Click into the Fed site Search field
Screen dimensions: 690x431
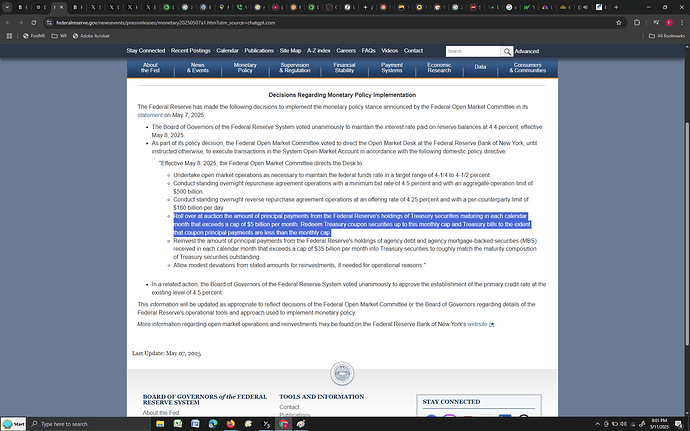pos(473,52)
